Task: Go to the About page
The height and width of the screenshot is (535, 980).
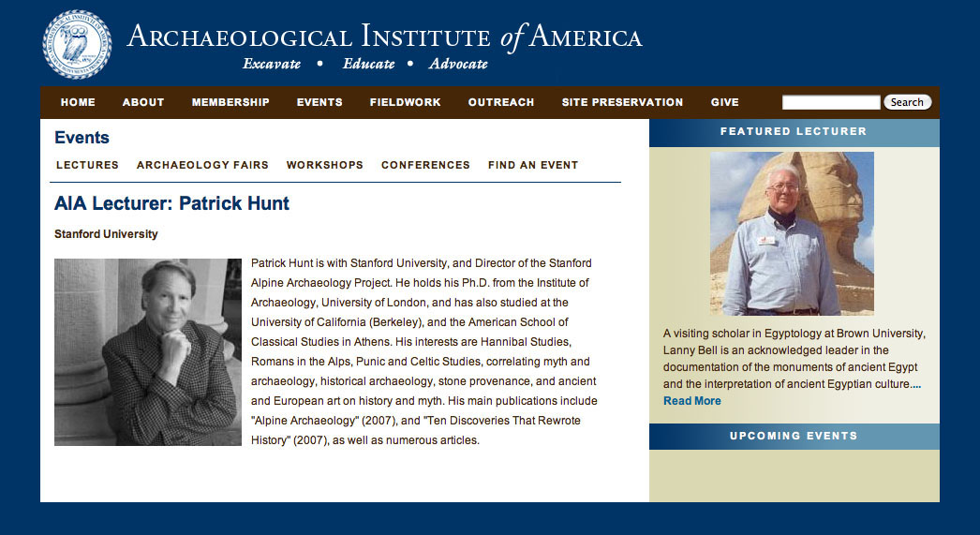Action: (x=143, y=102)
